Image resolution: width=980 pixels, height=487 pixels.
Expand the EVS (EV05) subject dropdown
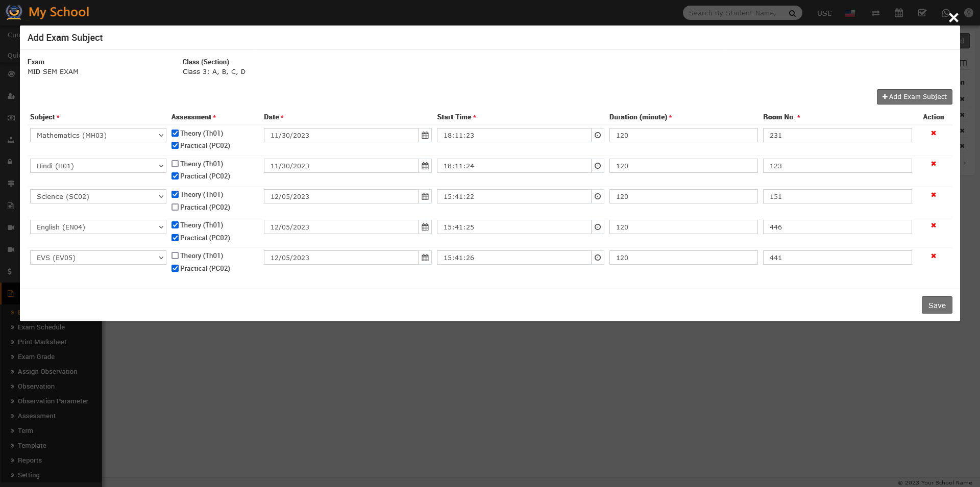[98, 258]
